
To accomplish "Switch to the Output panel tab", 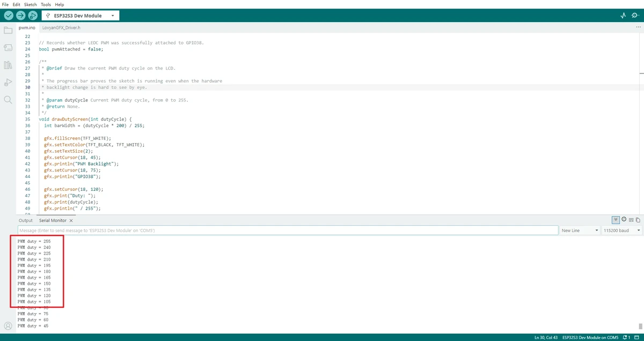I will [26, 220].
